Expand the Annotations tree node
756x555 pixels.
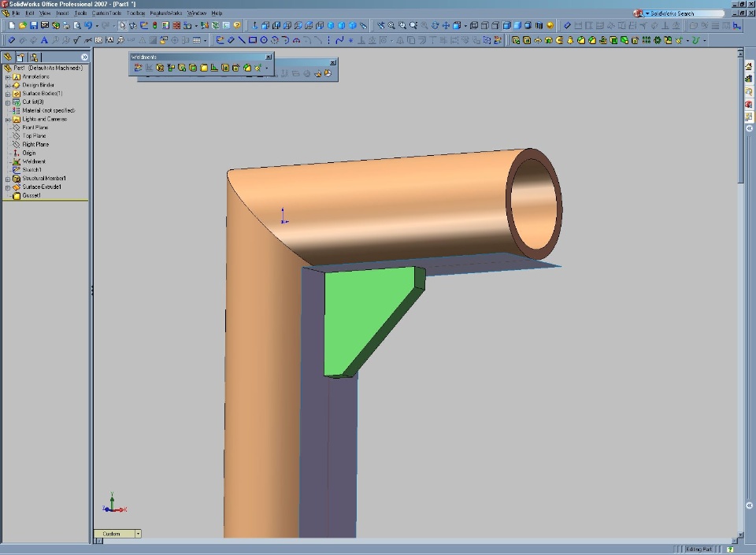point(8,77)
